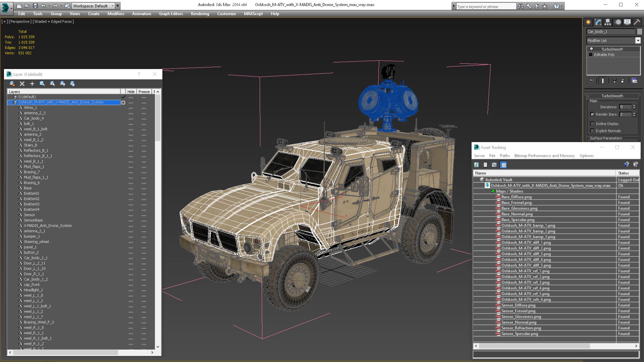Open the Rendering menu
Viewport: 644px width, 362px height.
(x=200, y=14)
